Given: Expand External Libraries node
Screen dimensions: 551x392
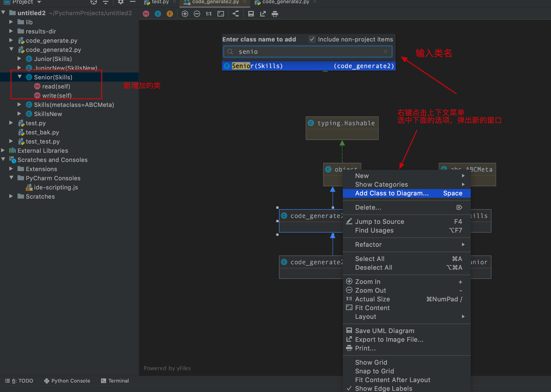Looking at the screenshot, I should [x=3, y=150].
